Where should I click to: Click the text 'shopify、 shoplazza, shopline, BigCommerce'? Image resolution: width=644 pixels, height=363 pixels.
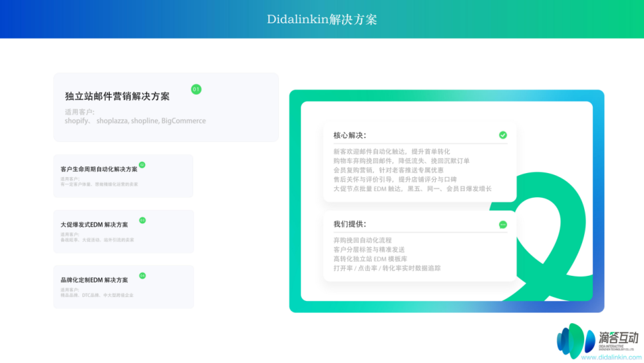(x=135, y=121)
